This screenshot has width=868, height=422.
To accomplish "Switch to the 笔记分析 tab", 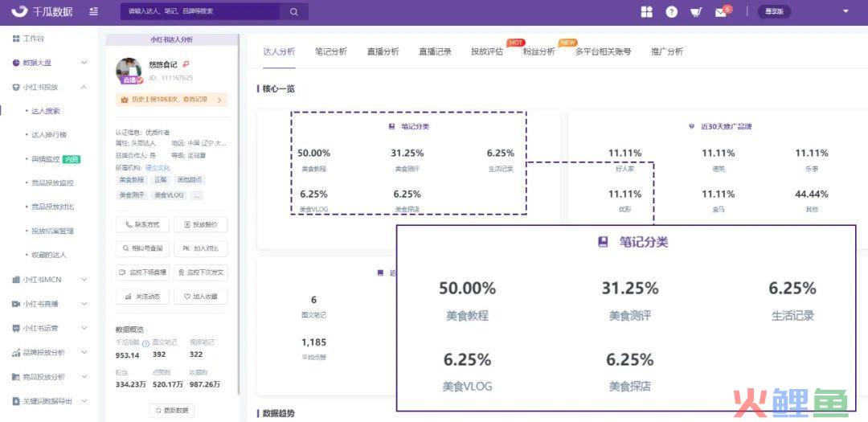I will 331,51.
